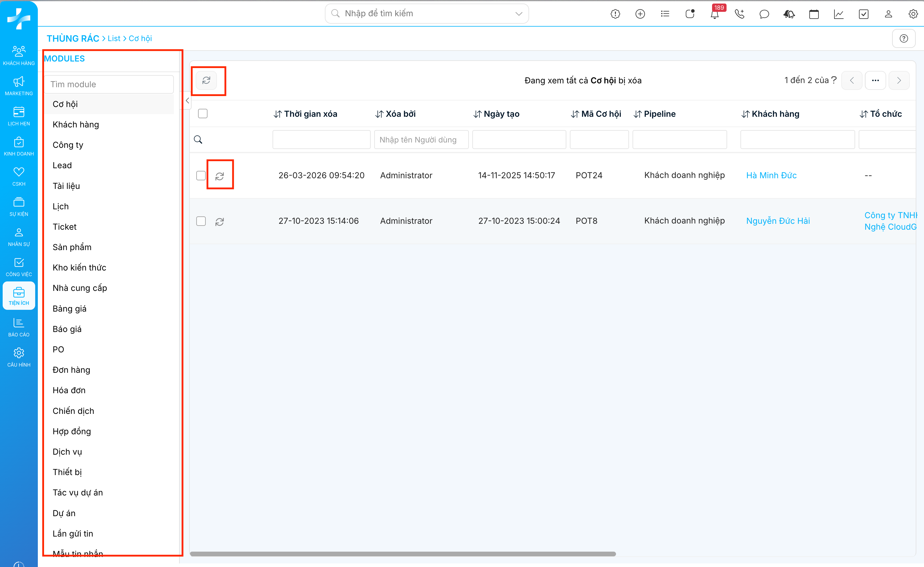This screenshot has height=567, width=924.
Task: Open the phone call icon in header
Action: tap(740, 14)
